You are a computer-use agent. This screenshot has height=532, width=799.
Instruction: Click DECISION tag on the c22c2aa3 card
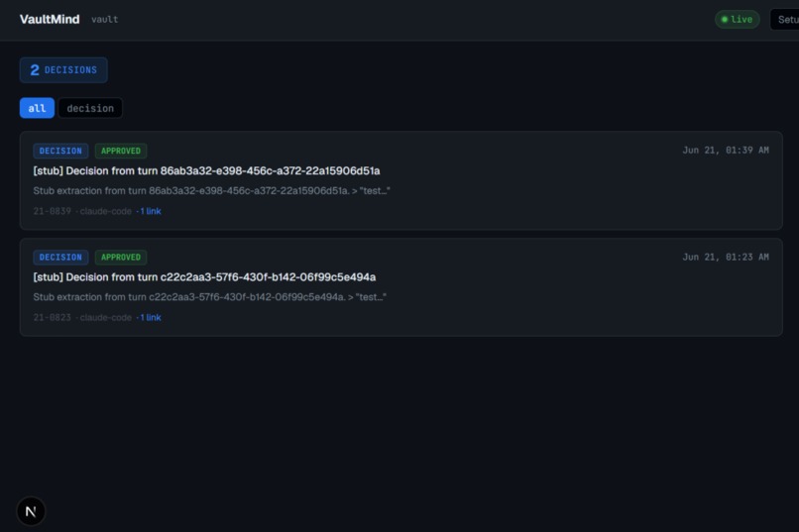[x=60, y=258]
